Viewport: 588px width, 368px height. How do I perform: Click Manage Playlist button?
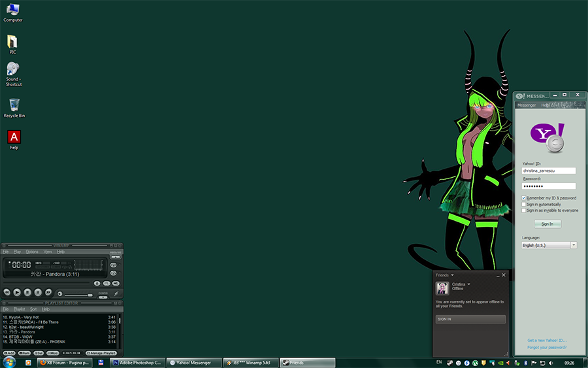pyautogui.click(x=101, y=353)
